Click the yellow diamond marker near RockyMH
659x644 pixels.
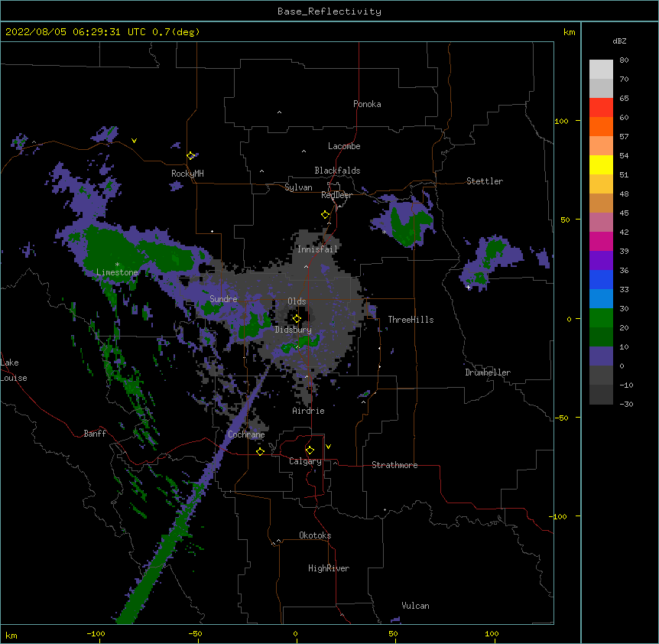pyautogui.click(x=190, y=155)
